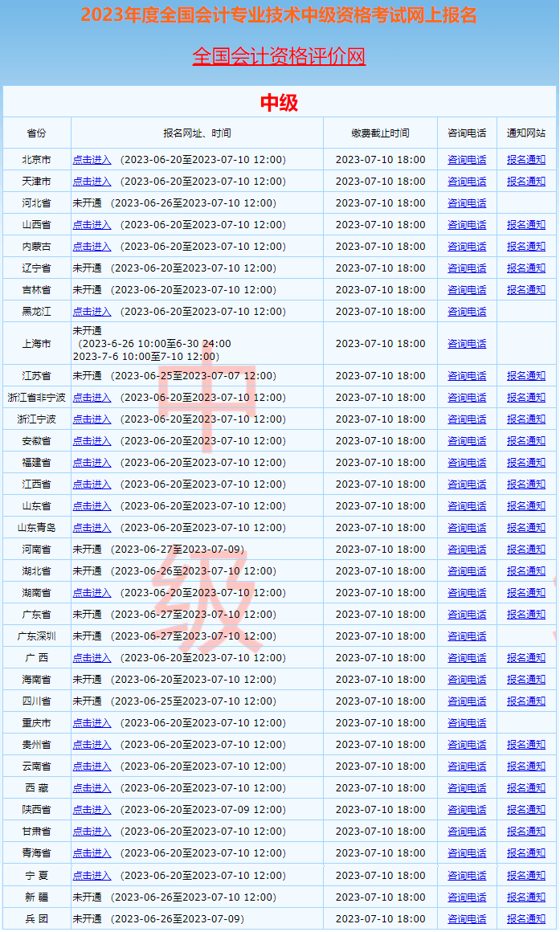Open 报名通知 for 兵团
The height and width of the screenshot is (932, 560).
click(x=525, y=919)
